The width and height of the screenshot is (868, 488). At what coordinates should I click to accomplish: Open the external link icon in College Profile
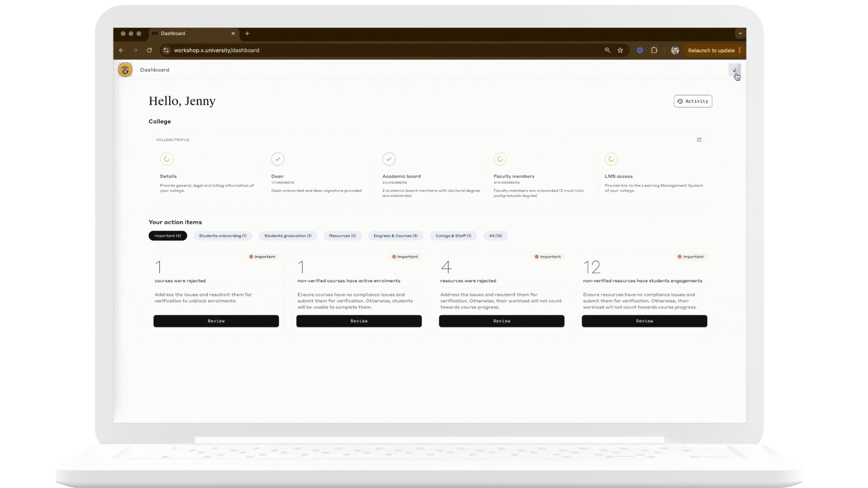click(x=699, y=140)
